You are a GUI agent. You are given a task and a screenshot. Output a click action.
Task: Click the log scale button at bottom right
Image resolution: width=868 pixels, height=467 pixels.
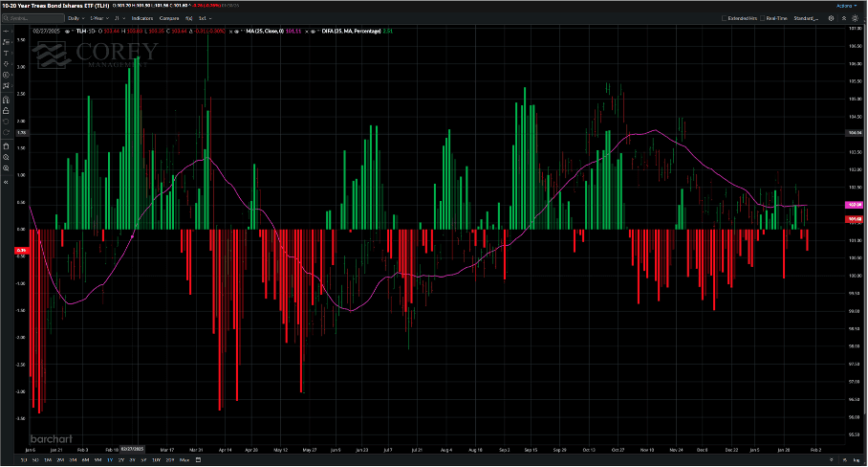tap(857, 459)
